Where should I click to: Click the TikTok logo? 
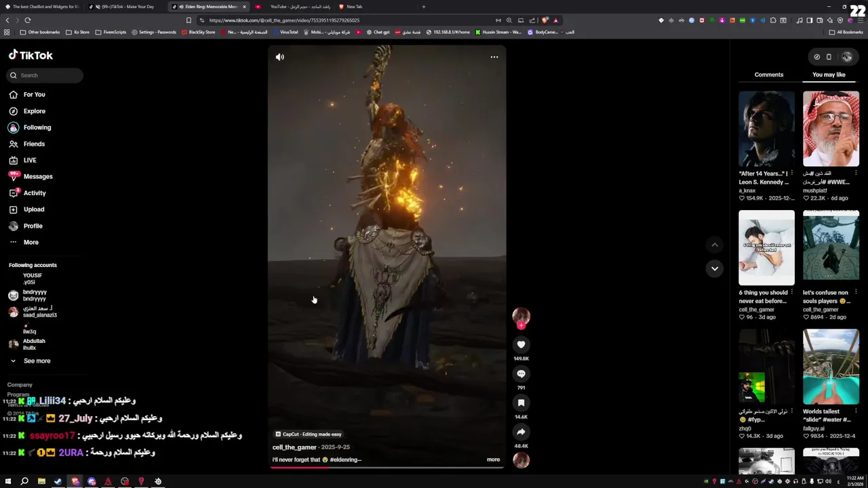[31, 55]
